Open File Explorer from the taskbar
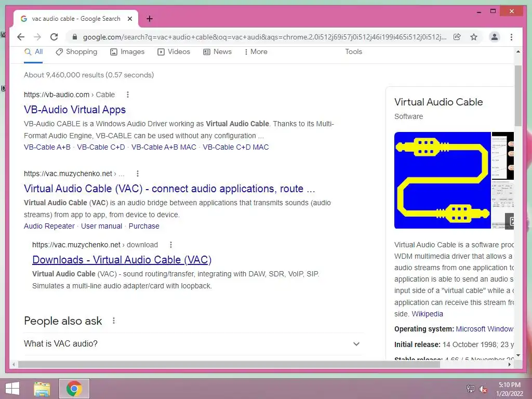 (42, 389)
